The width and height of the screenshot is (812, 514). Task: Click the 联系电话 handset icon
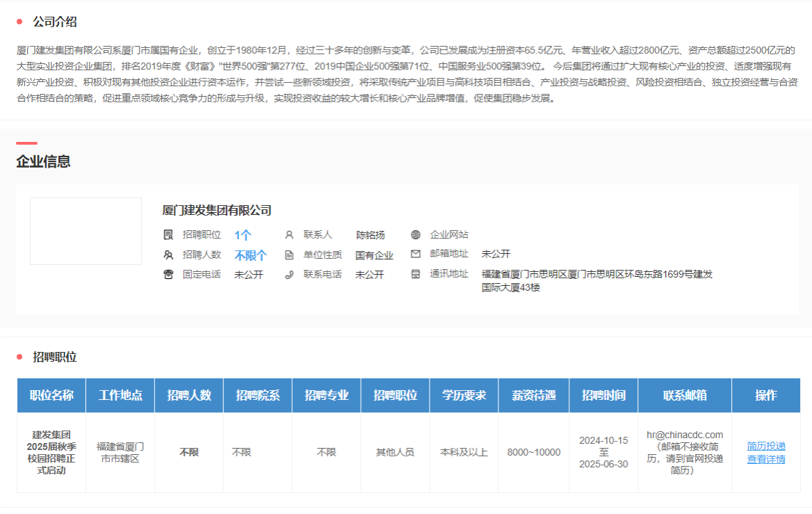(289, 275)
